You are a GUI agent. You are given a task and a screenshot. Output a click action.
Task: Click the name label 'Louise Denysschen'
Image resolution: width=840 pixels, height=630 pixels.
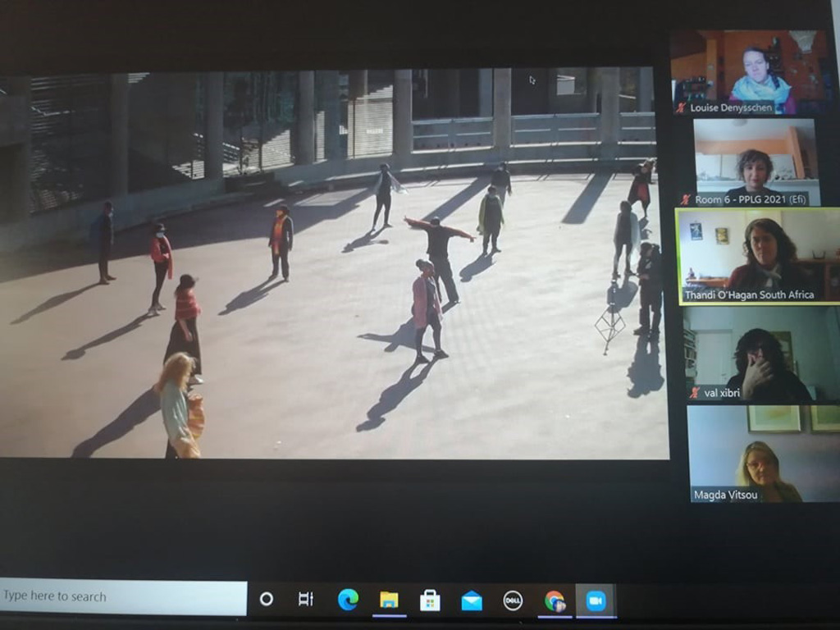[x=731, y=107]
